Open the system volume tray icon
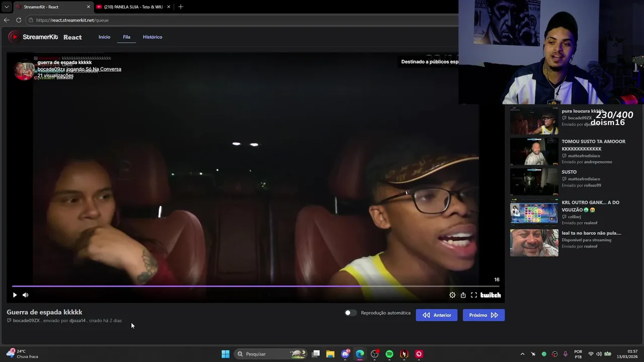 tap(599, 354)
